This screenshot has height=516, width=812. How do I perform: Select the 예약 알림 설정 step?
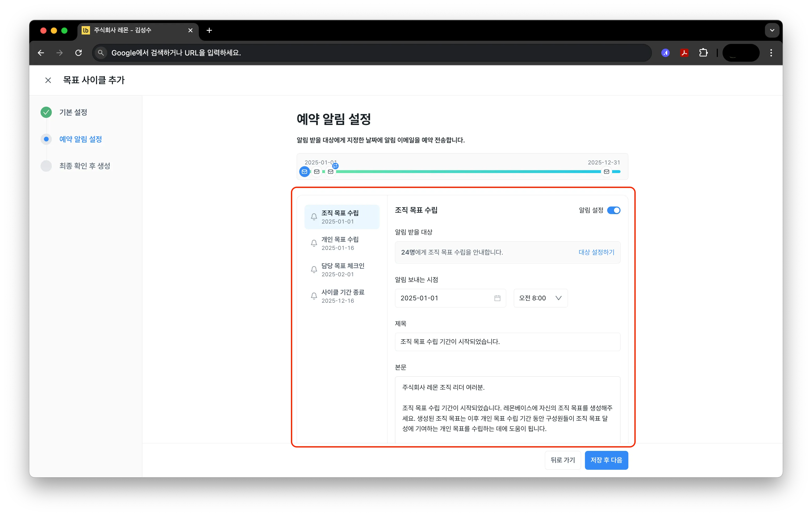(80, 139)
